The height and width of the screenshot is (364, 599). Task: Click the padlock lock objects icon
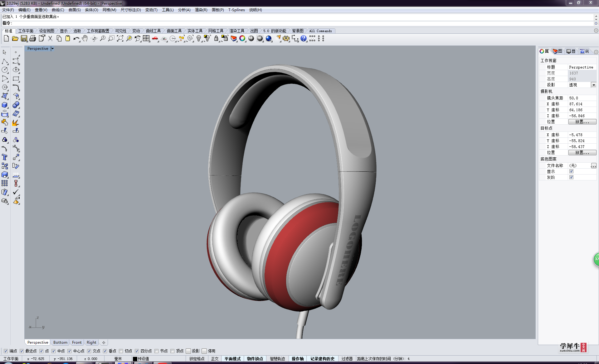point(216,38)
